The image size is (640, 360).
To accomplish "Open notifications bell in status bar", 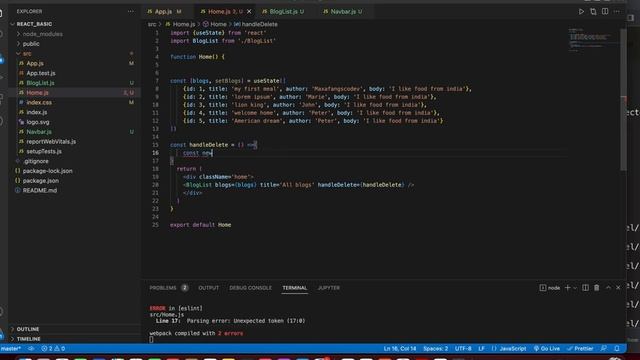I will click(x=617, y=349).
